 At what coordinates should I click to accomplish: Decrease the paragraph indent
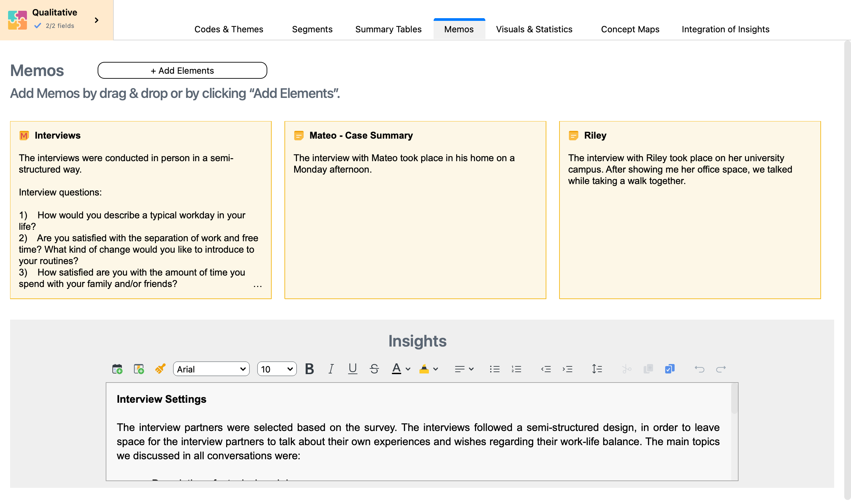tap(546, 369)
